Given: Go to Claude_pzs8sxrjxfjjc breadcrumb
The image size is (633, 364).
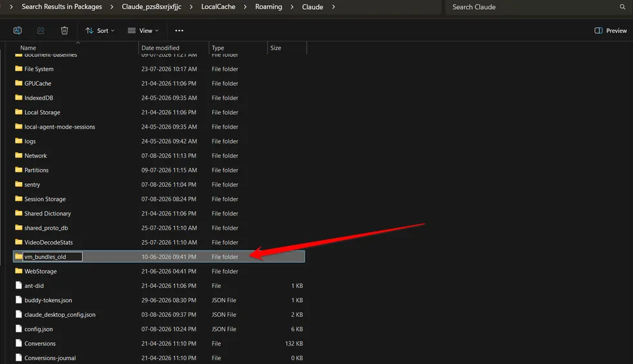Looking at the screenshot, I should [x=151, y=7].
